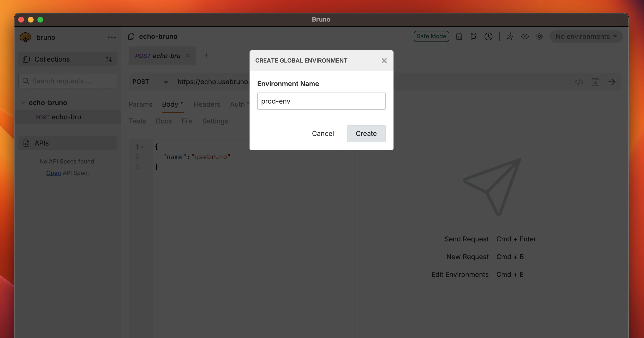
Task: Open the No environments dropdown
Action: coord(586,36)
